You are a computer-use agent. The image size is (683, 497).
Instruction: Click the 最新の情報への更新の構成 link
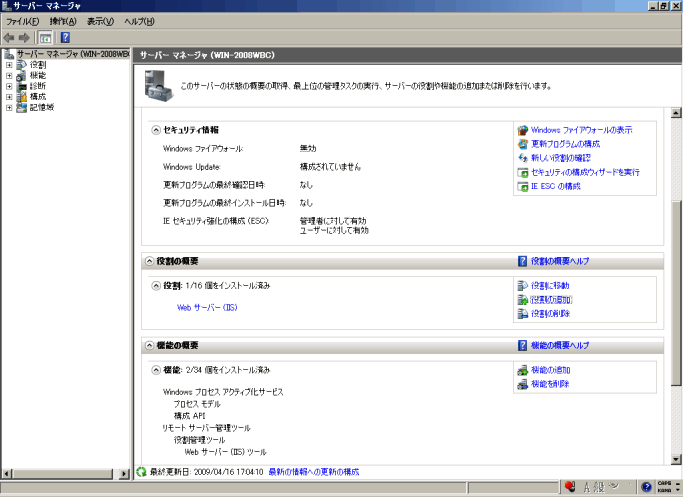point(314,472)
